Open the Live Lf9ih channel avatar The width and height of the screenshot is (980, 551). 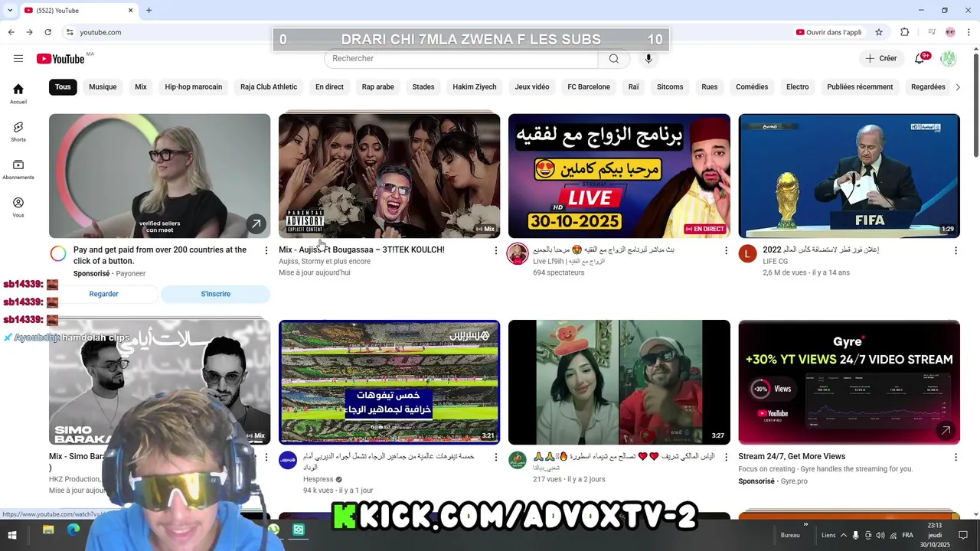[518, 254]
